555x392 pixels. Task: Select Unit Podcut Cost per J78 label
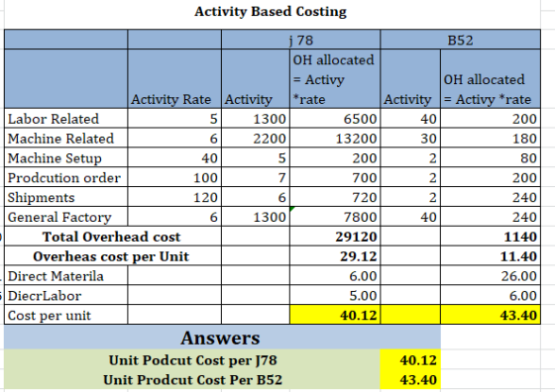[x=192, y=360]
